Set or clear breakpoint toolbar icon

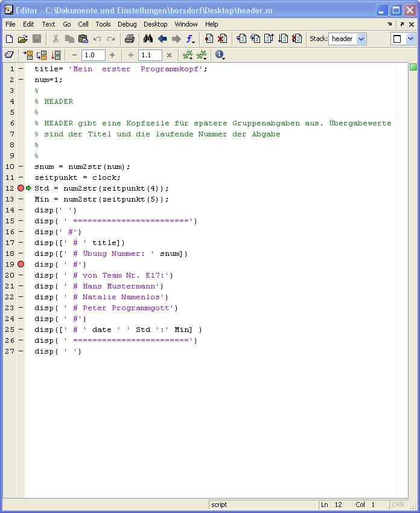click(x=209, y=39)
